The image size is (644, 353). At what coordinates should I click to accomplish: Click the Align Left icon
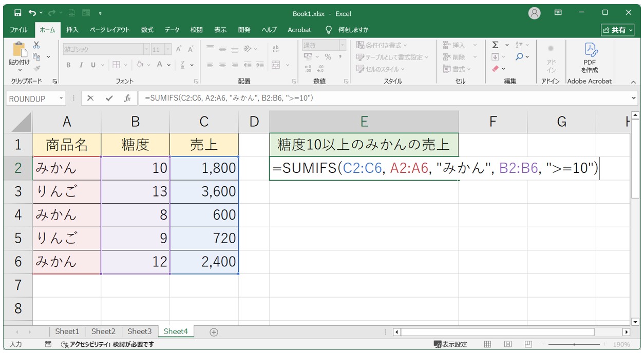coord(210,65)
